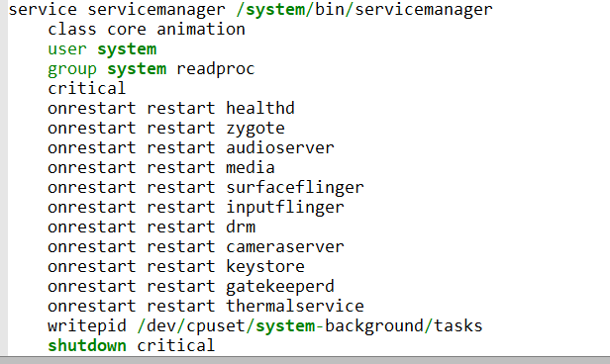Click the word 'inputflinger'
610x364 pixels.
pyautogui.click(x=285, y=208)
